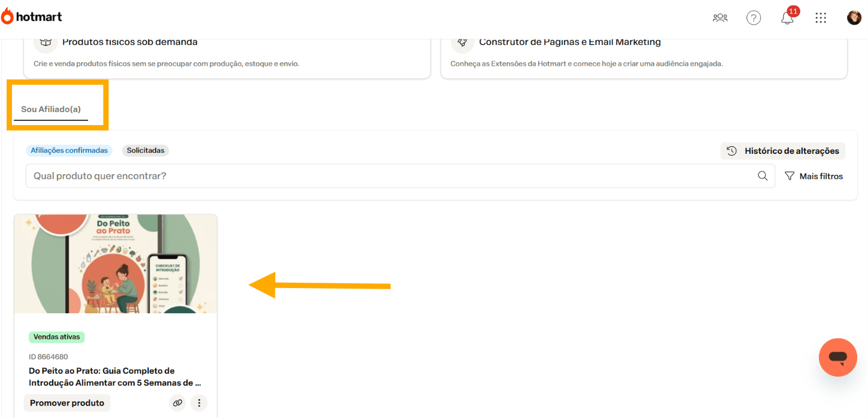868x418 pixels.
Task: Expand Mais filtros options
Action: pos(814,176)
